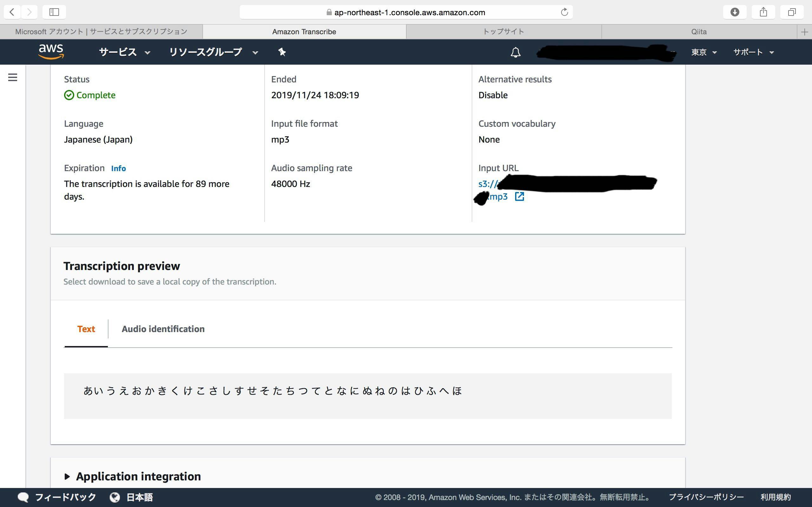Switch to the Audio identification tab

[x=163, y=329]
